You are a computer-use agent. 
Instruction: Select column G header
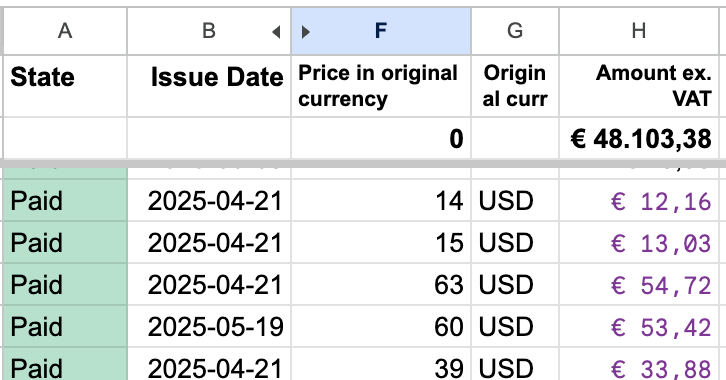click(x=515, y=31)
